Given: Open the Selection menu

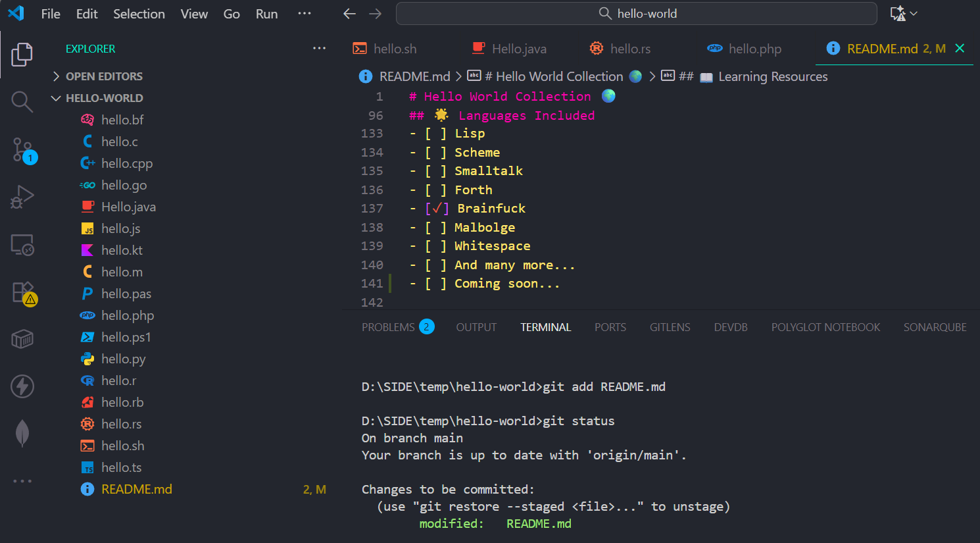Looking at the screenshot, I should pyautogui.click(x=139, y=14).
